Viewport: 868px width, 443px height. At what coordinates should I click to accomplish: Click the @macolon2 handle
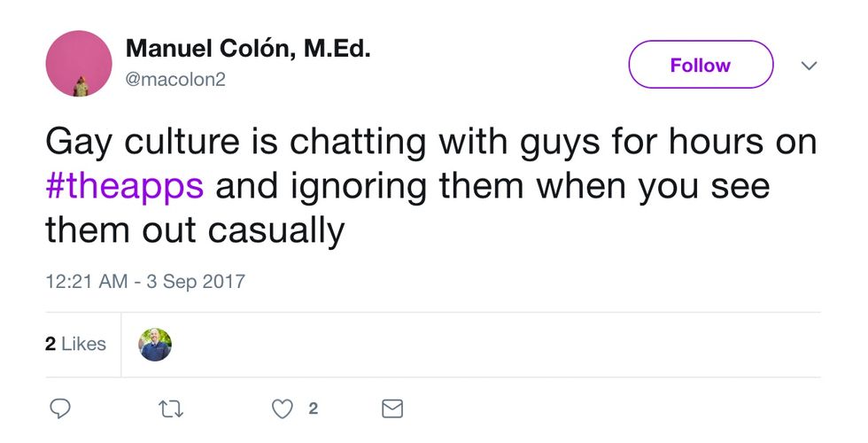coord(176,80)
